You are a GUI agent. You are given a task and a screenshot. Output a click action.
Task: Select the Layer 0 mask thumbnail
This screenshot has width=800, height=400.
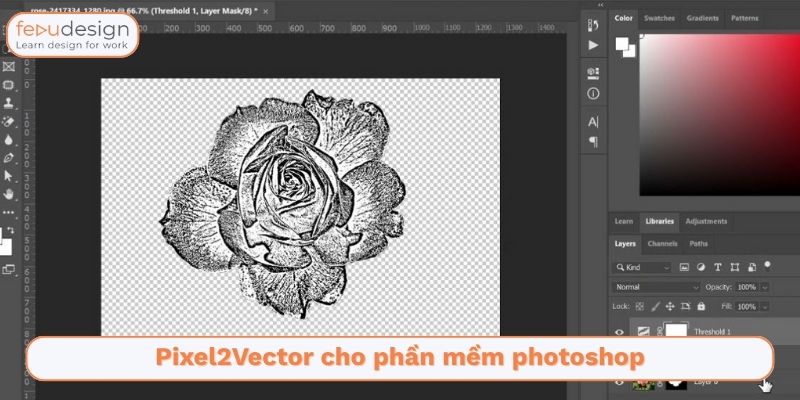[x=677, y=383]
